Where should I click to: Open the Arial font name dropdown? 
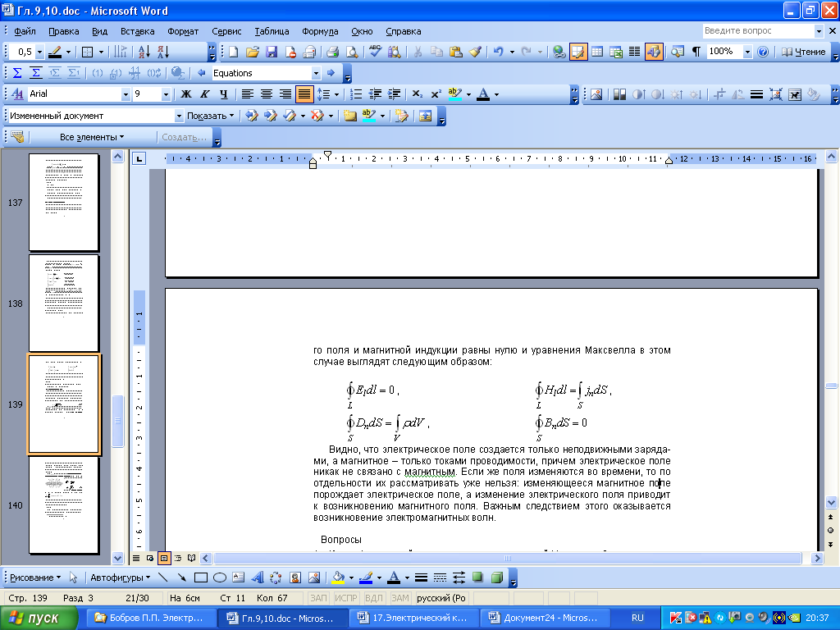click(126, 94)
